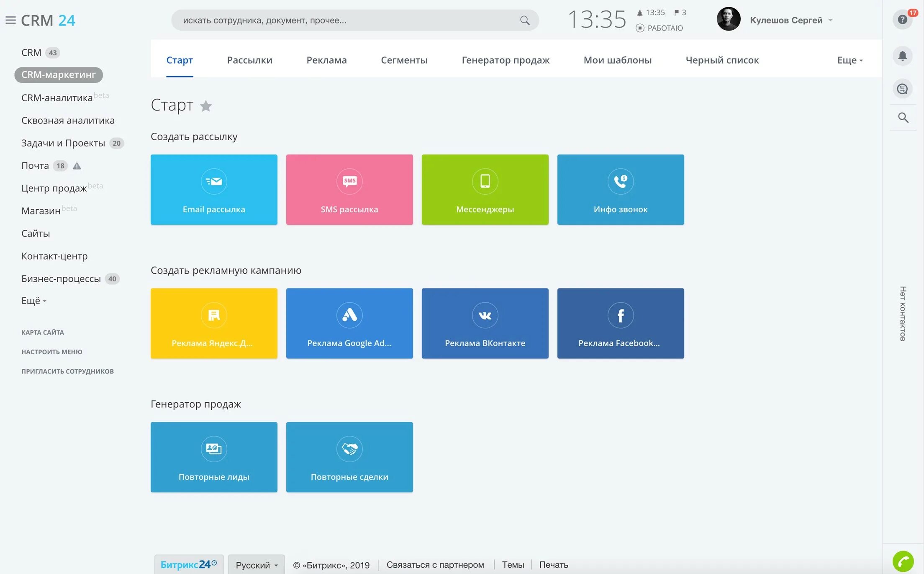Start an Инфо звонок campaign

pyautogui.click(x=620, y=190)
